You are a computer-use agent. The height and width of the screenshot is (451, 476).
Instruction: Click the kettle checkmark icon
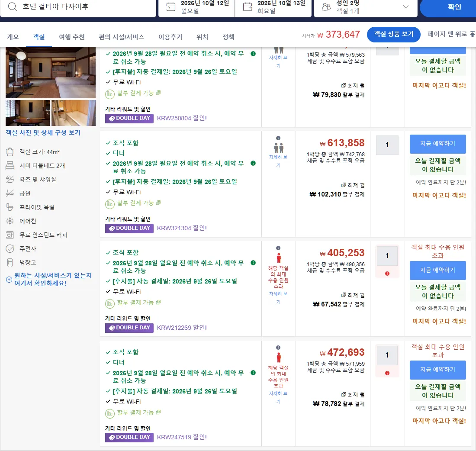click(10, 248)
